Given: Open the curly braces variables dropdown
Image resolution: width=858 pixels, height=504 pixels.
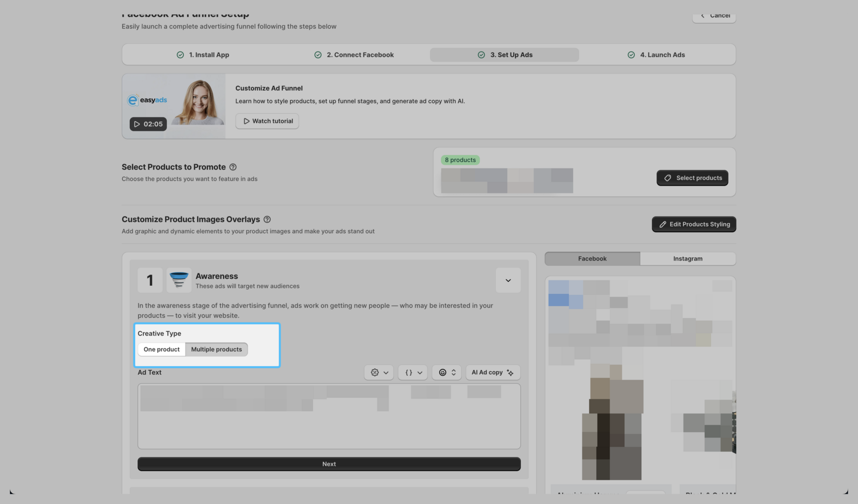Looking at the screenshot, I should (413, 373).
